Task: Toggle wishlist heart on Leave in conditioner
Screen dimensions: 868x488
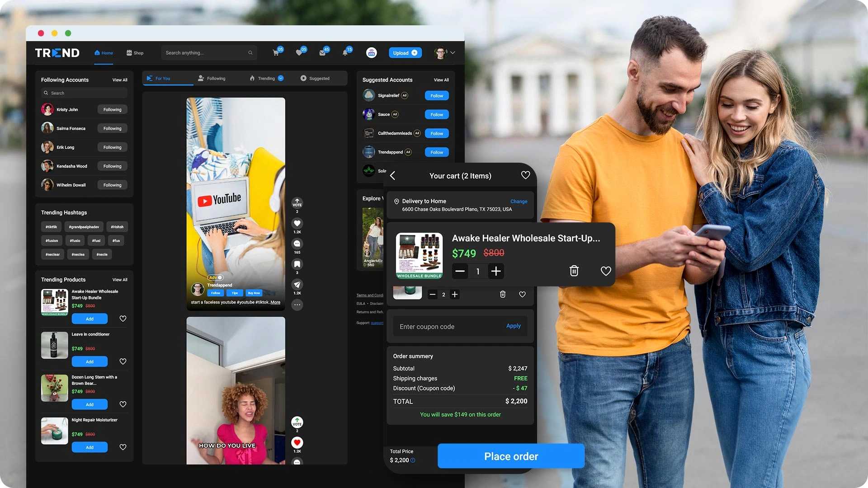Action: (123, 361)
